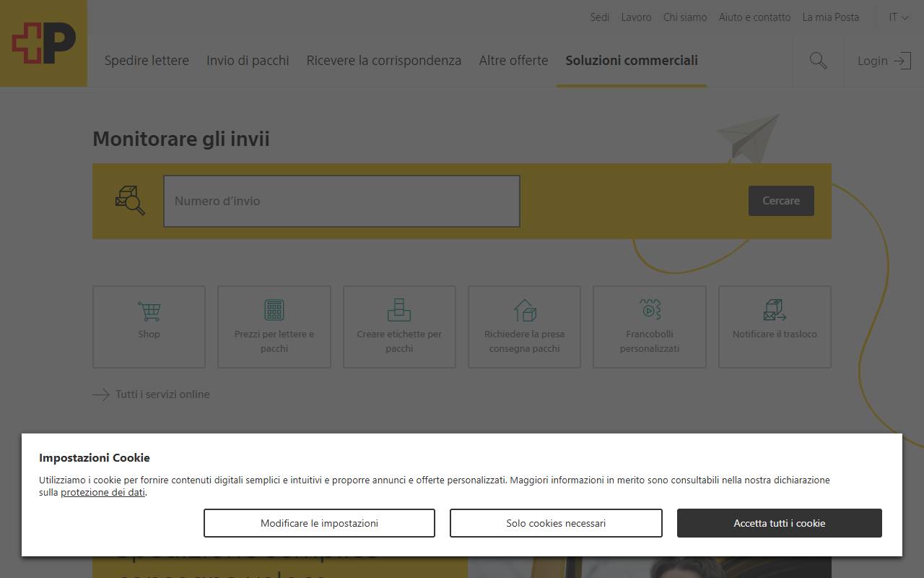
Task: Click the Shop tile label
Action: 149,334
